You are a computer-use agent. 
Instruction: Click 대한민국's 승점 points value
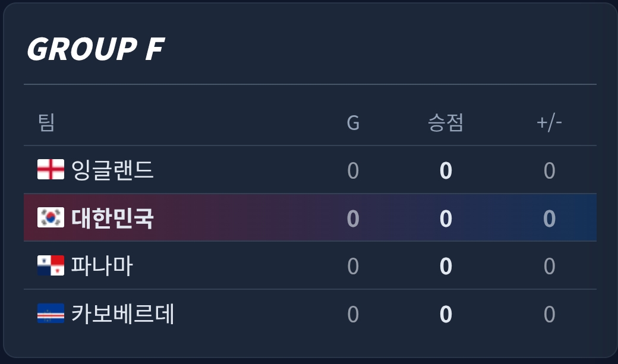tap(446, 219)
